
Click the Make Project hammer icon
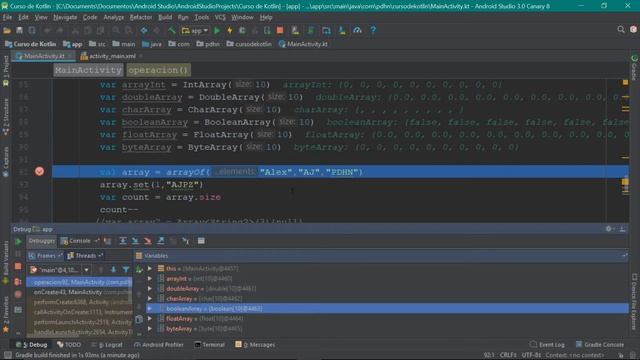[x=172, y=31]
